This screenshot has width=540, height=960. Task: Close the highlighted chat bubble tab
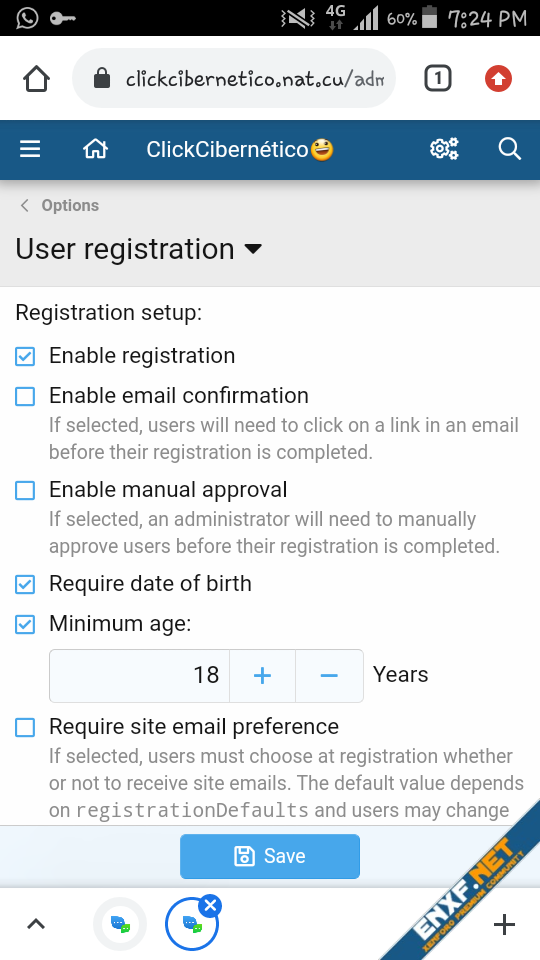pyautogui.click(x=211, y=906)
